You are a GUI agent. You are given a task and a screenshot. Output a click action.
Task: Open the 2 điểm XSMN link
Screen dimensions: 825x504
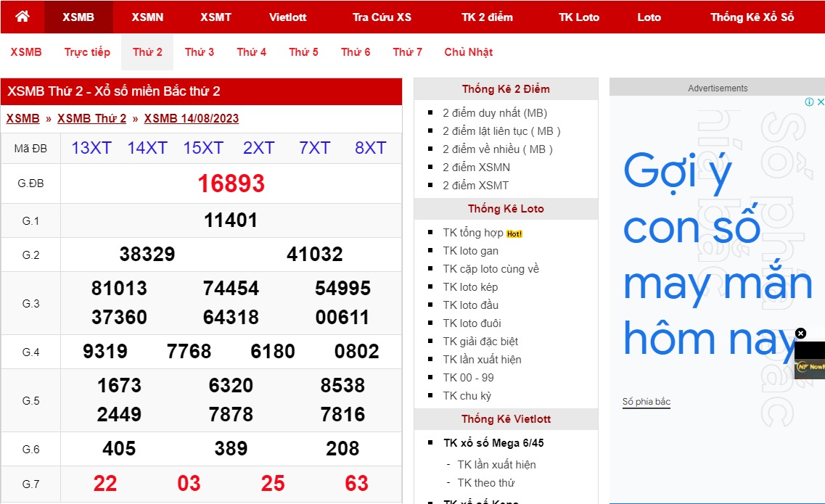[x=476, y=168]
